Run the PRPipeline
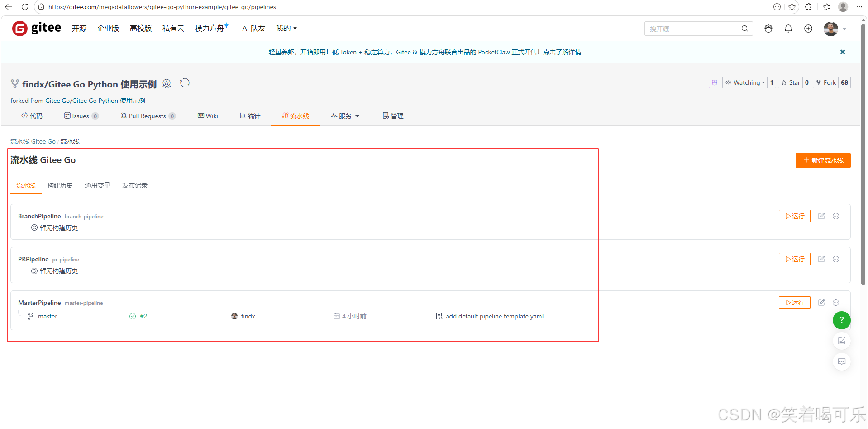Image resolution: width=868 pixels, height=429 pixels. point(795,259)
